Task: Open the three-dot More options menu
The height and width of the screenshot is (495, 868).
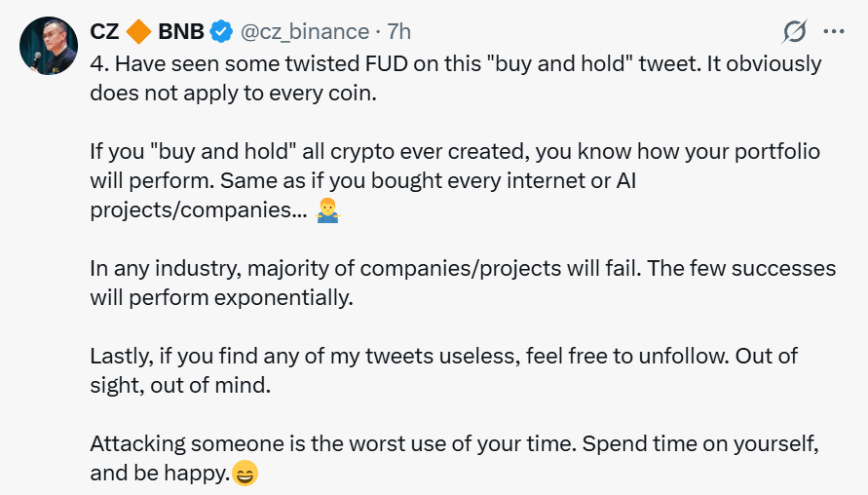Action: pyautogui.click(x=834, y=31)
